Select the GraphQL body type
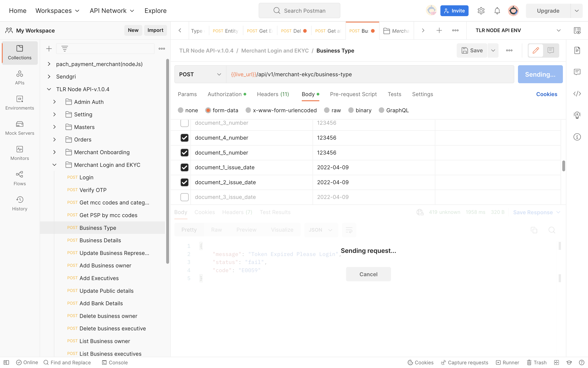 (x=381, y=110)
